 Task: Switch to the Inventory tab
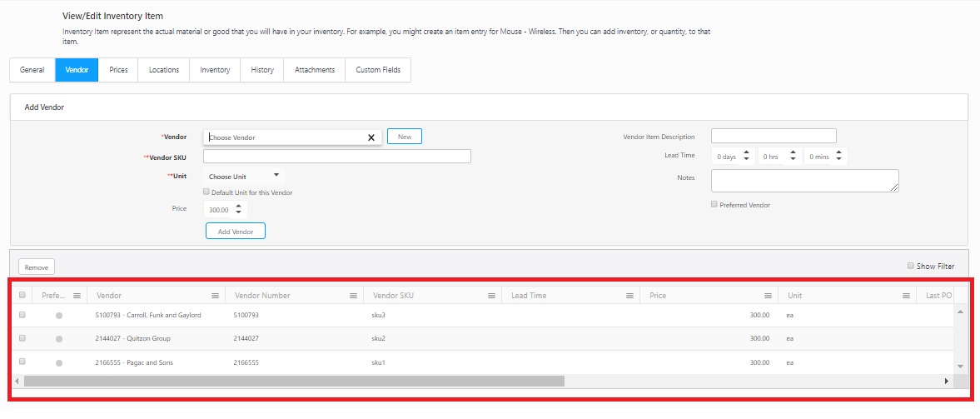pyautogui.click(x=215, y=70)
